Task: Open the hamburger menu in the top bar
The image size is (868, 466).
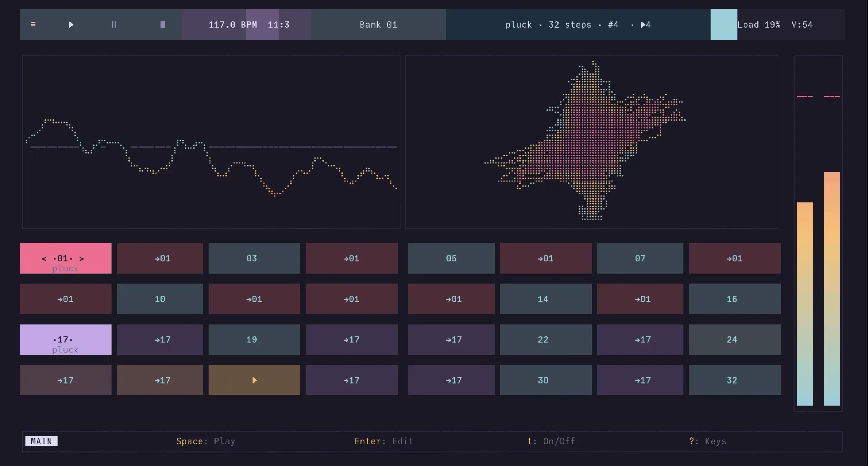Action: pyautogui.click(x=33, y=25)
